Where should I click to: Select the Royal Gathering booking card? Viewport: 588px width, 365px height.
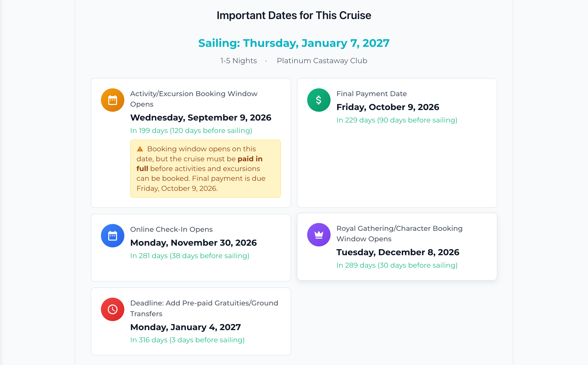(x=397, y=247)
